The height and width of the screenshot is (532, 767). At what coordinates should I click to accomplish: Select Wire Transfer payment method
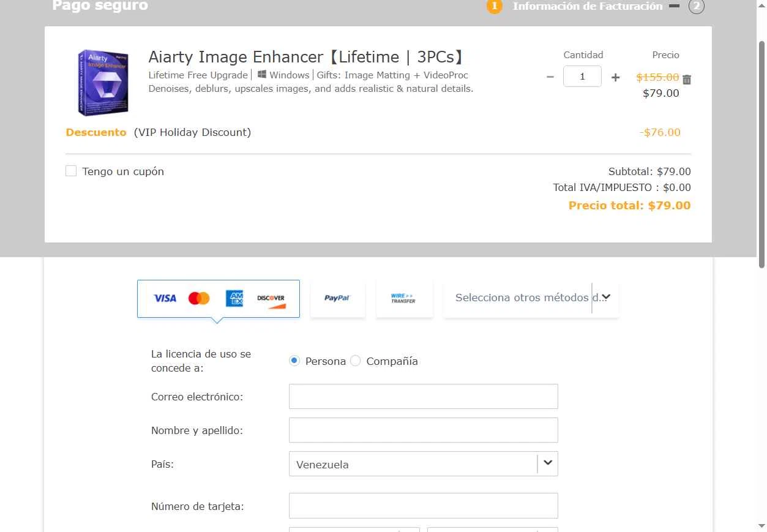pyautogui.click(x=403, y=299)
